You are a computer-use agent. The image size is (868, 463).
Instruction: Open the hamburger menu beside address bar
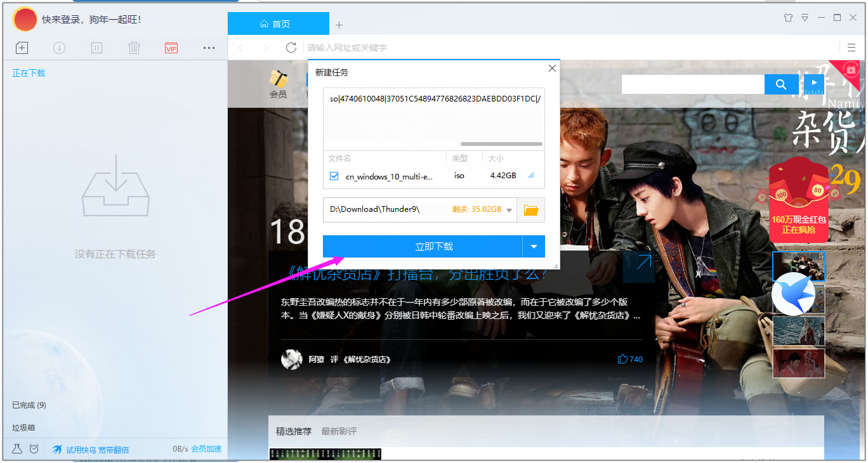(x=852, y=48)
